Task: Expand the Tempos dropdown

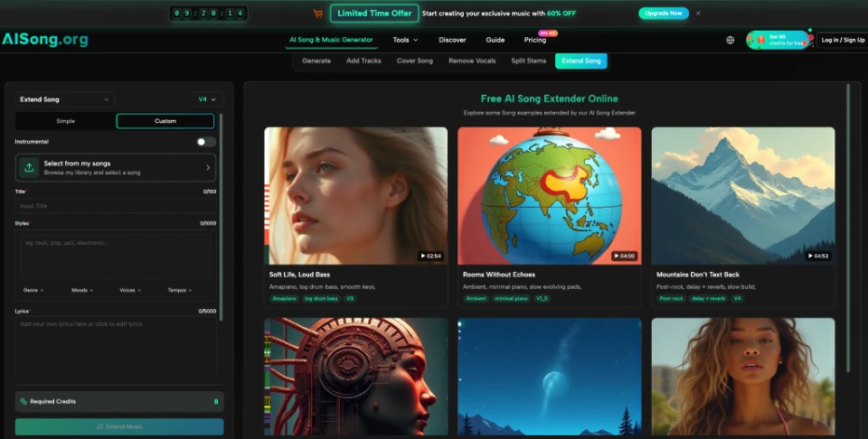Action: pos(179,290)
